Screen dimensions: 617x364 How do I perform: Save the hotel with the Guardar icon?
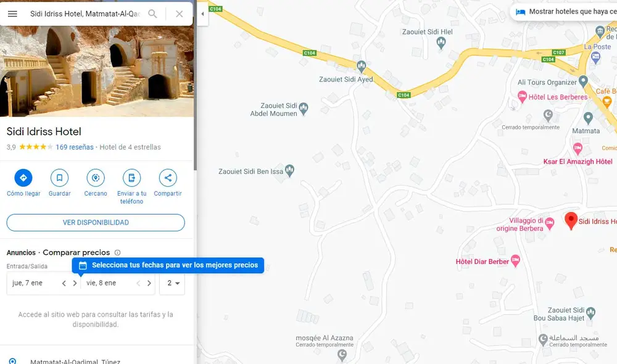[59, 178]
